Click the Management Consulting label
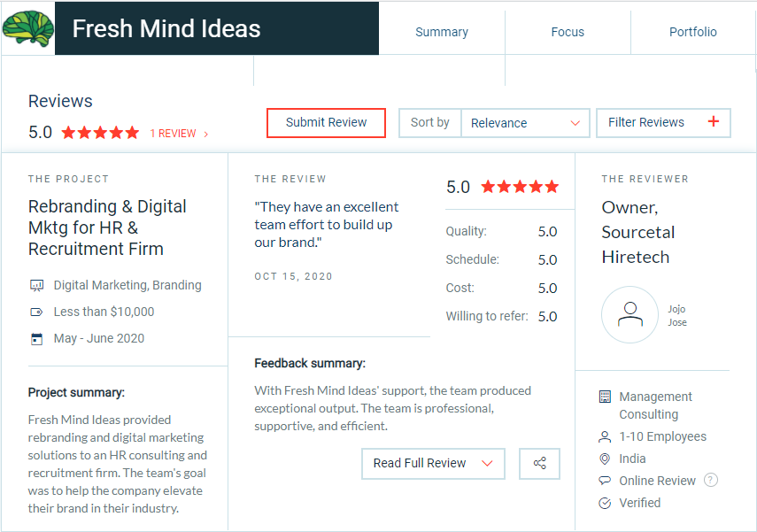The width and height of the screenshot is (757, 532). pos(655,405)
